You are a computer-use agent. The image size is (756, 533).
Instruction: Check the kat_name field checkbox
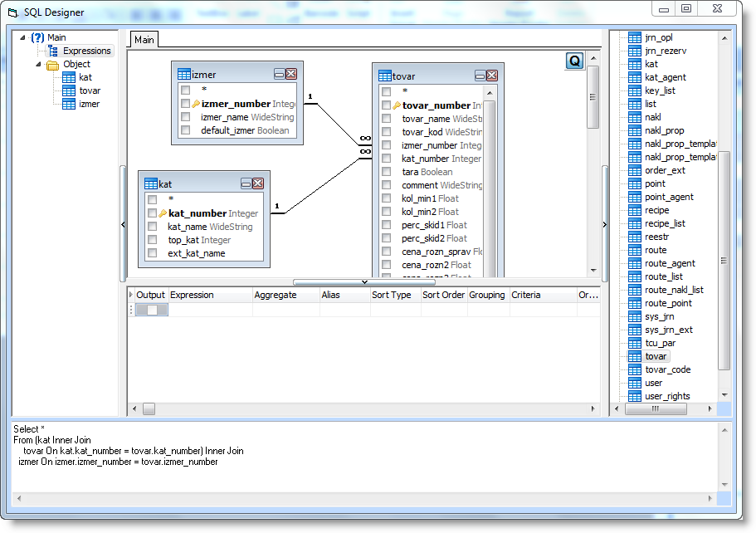click(x=153, y=226)
